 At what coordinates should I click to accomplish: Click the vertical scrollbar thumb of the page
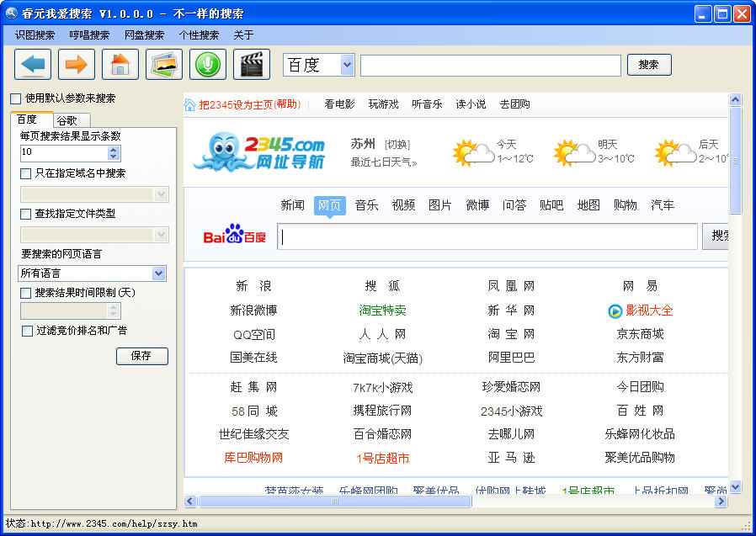click(x=735, y=161)
